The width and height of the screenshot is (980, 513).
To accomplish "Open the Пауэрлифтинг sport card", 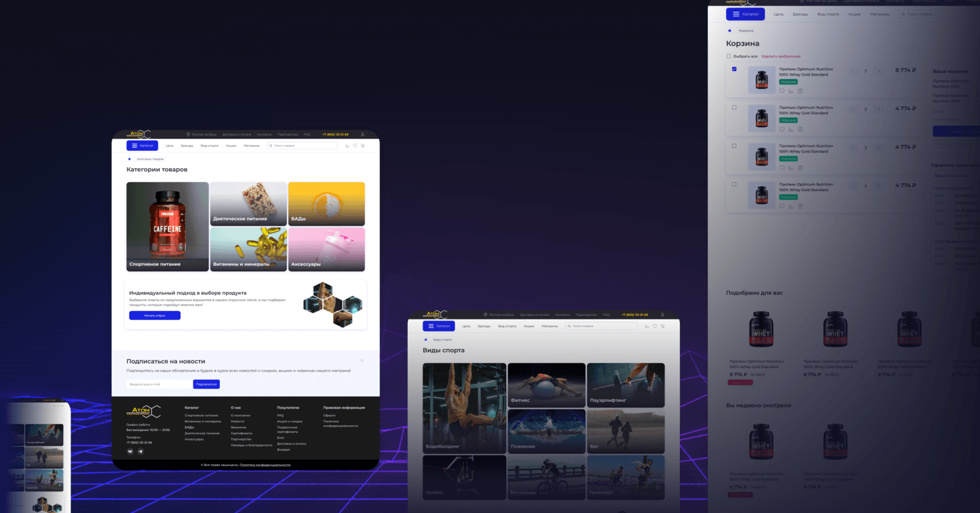I will (x=625, y=385).
